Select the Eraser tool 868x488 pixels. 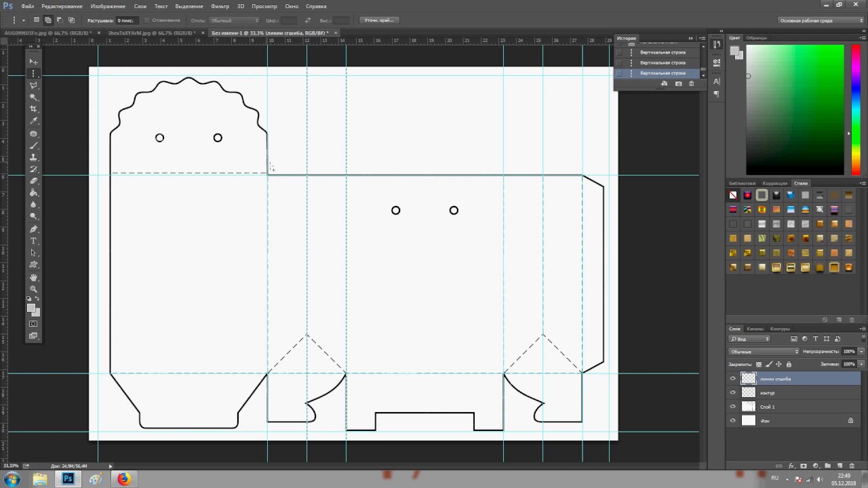(33, 181)
